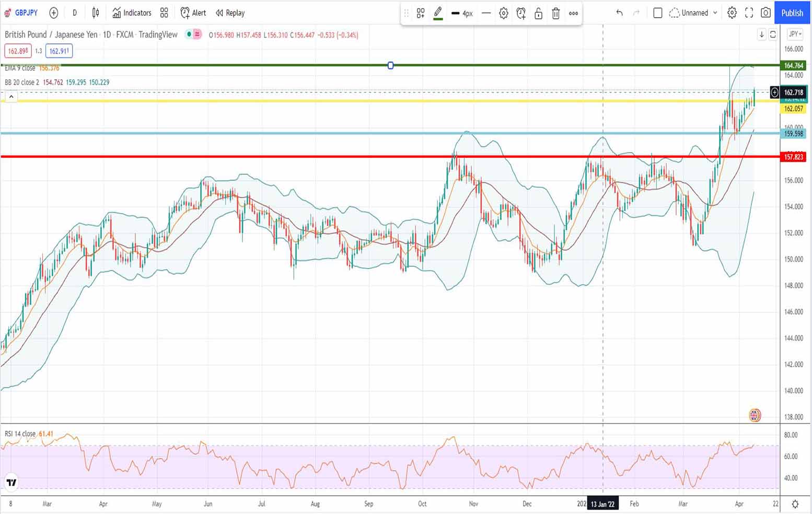
Task: Open the JPY currency dropdown
Action: coord(794,34)
